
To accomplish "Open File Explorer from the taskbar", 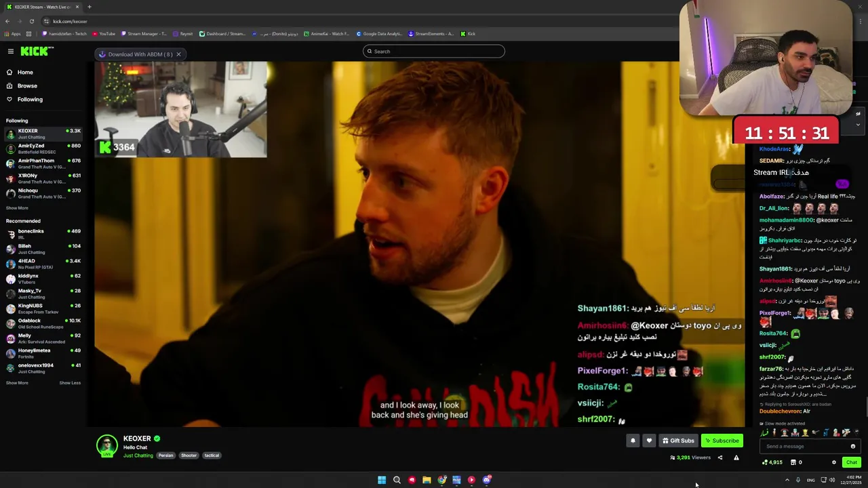I will point(427,480).
